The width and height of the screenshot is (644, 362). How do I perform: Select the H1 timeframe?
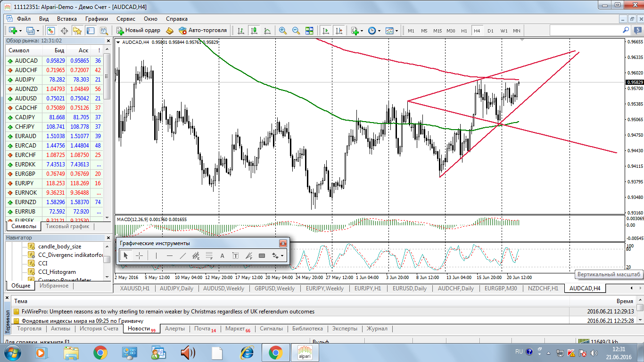[x=464, y=31]
